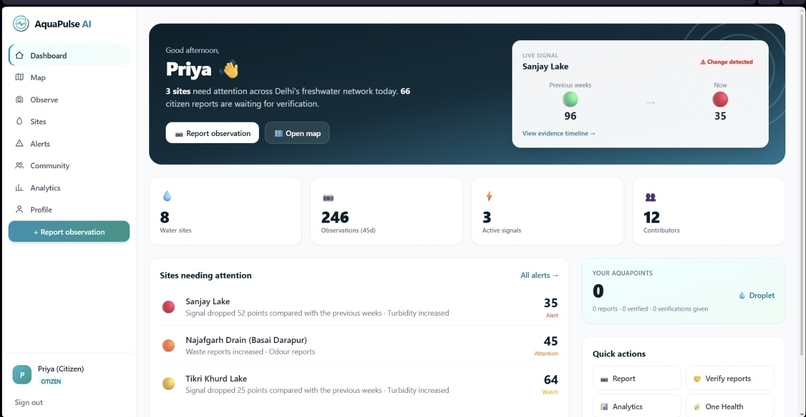
Task: Click the Change detected badge
Action: 726,62
